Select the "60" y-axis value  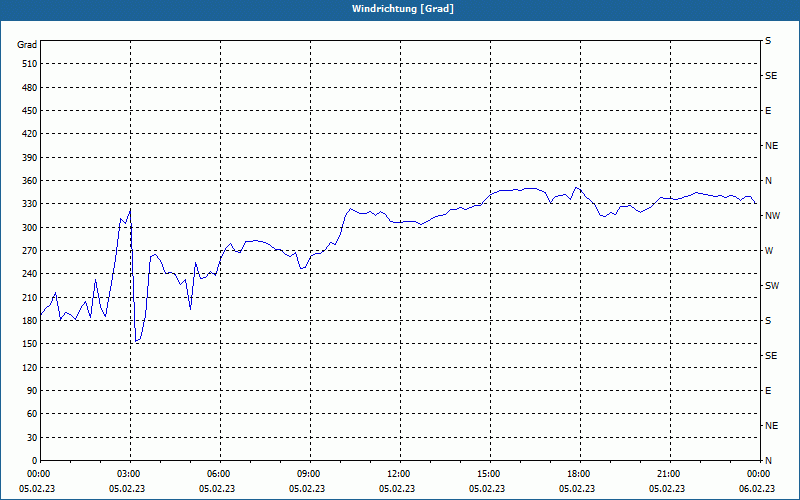[32, 414]
